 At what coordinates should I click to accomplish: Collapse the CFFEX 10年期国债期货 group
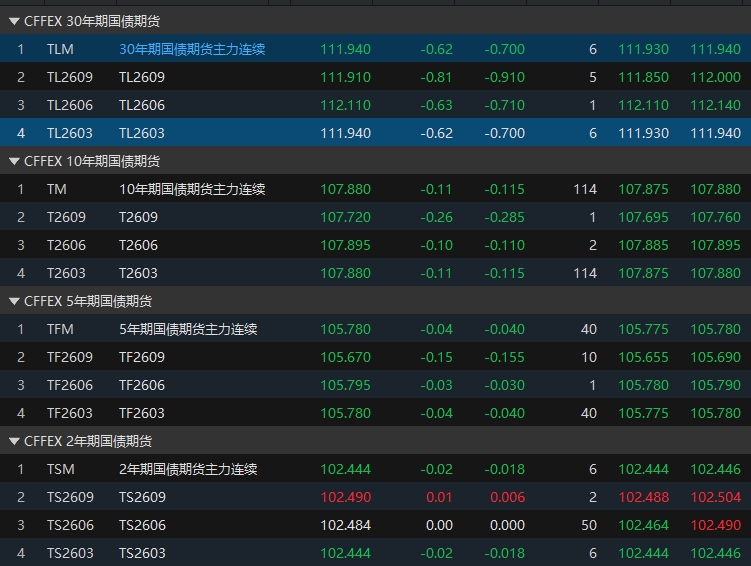[x=14, y=161]
